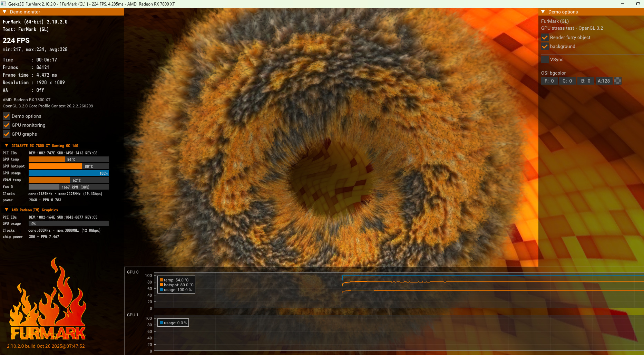Viewport: 644px width, 355px height.
Task: Click the AMD Radeon Graphics 0% usage bar
Action: pyautogui.click(x=69, y=223)
